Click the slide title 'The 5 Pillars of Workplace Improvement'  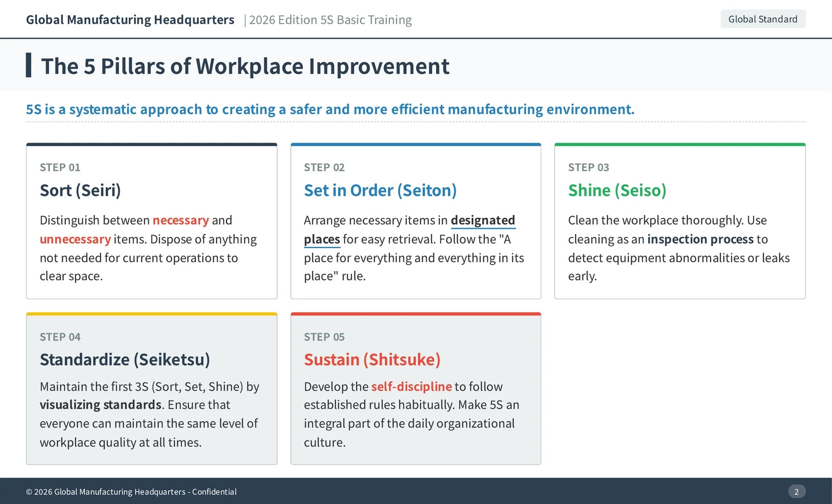click(x=245, y=67)
